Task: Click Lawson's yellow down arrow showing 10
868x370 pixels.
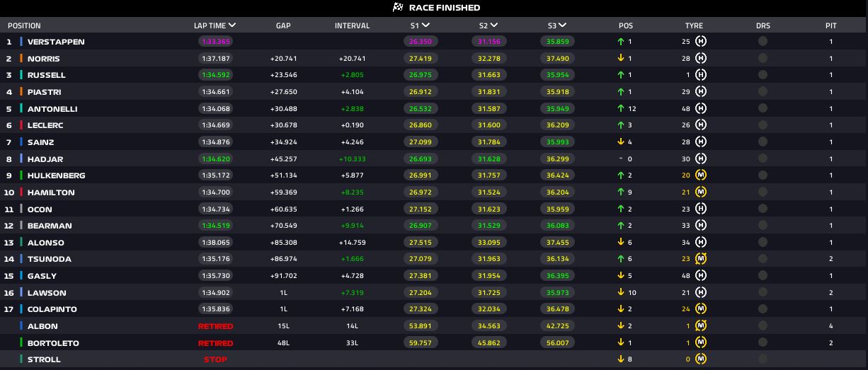Action: click(x=621, y=293)
